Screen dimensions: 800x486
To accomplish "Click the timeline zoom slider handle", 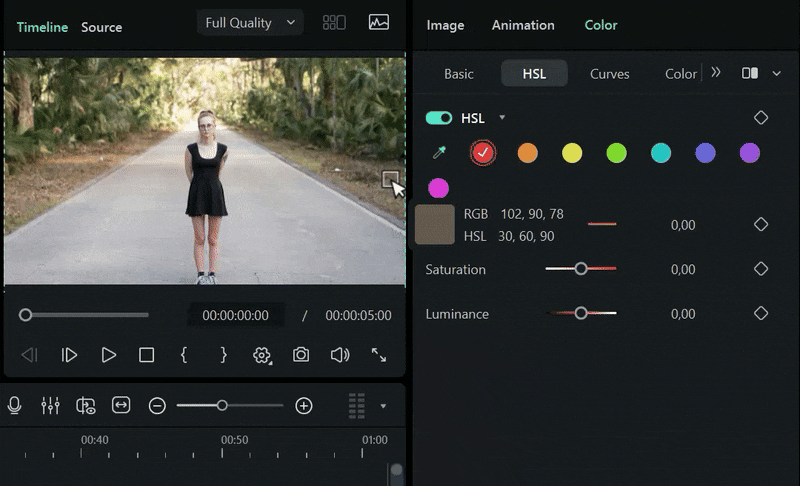I will click(222, 405).
